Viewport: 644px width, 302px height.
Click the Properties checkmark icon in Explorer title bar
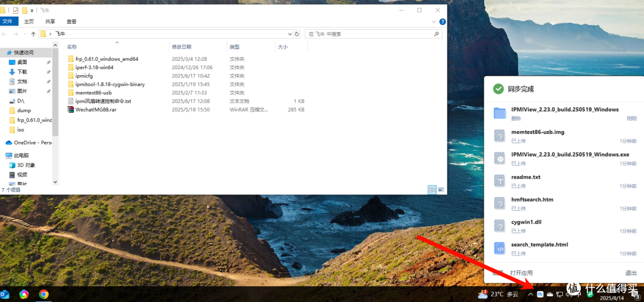click(16, 10)
